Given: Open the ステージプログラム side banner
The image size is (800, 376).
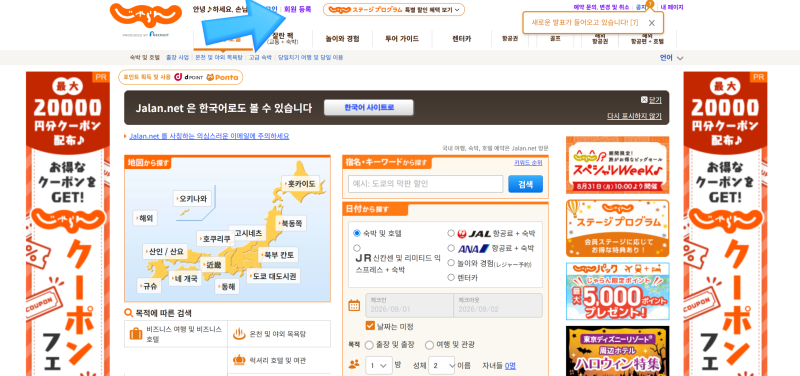Looking at the screenshot, I should pyautogui.click(x=617, y=229).
